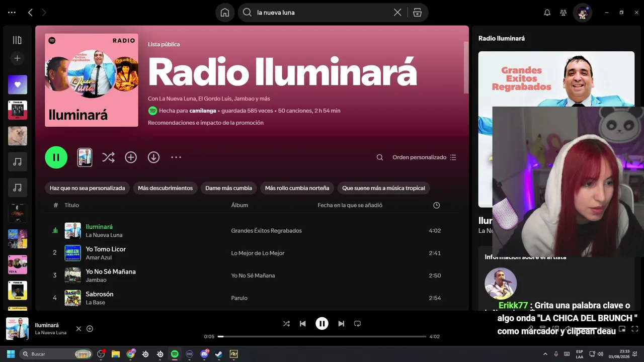Click the Título column header
This screenshot has width=644, height=362.
[x=71, y=205]
